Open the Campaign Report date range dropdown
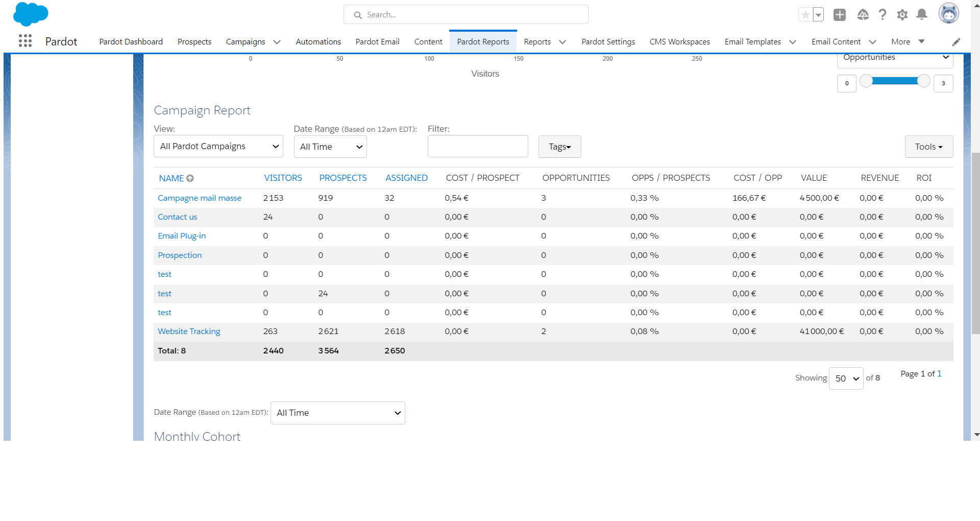980x521 pixels. coord(330,147)
